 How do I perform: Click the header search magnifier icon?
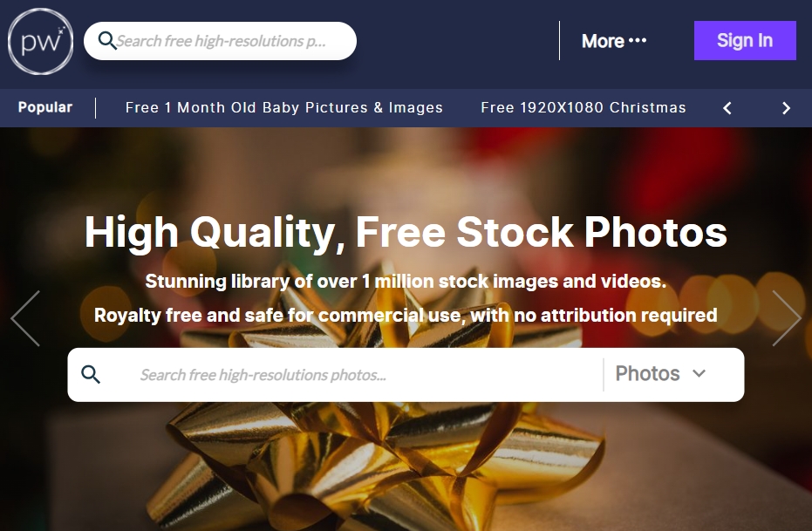pyautogui.click(x=107, y=40)
